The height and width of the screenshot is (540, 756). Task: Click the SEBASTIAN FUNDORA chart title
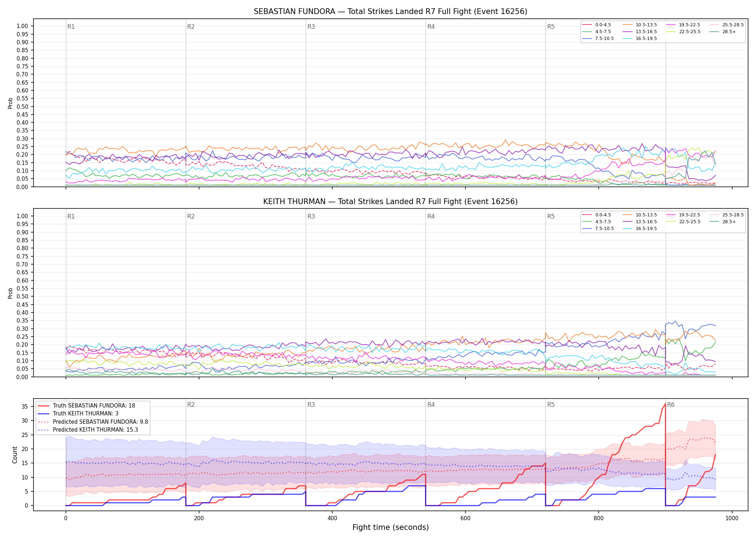click(391, 12)
